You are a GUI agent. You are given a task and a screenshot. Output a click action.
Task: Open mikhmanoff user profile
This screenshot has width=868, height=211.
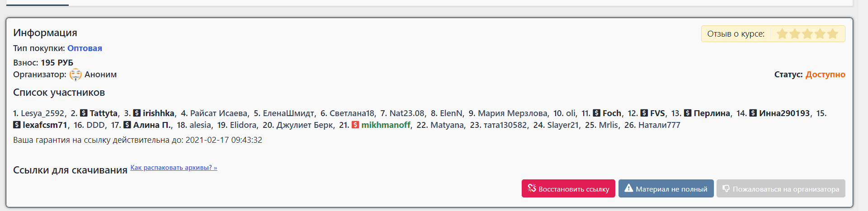[386, 125]
